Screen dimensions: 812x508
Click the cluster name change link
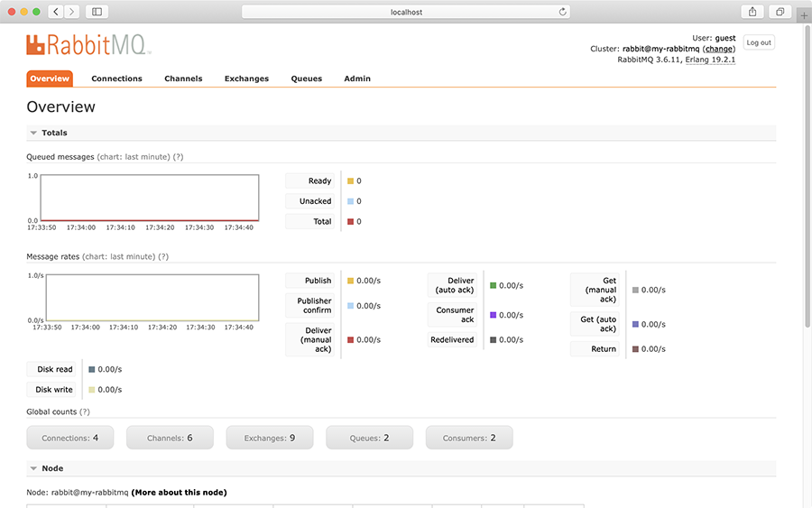[719, 49]
